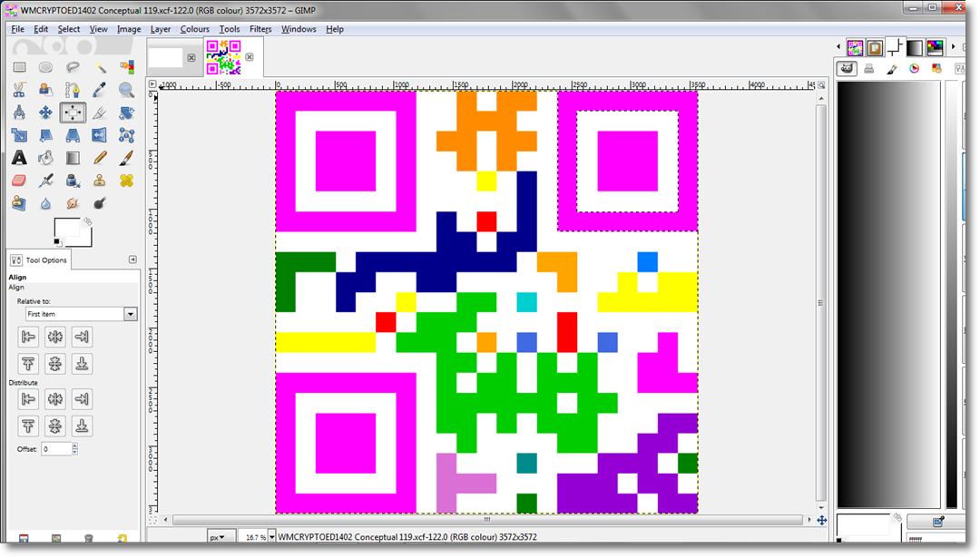
Task: Select the Rotate tool
Action: (126, 113)
